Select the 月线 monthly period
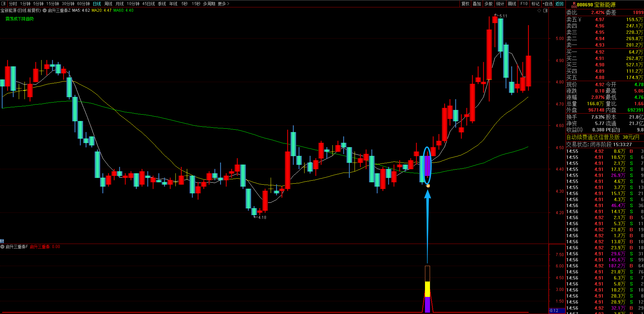 (120, 4)
